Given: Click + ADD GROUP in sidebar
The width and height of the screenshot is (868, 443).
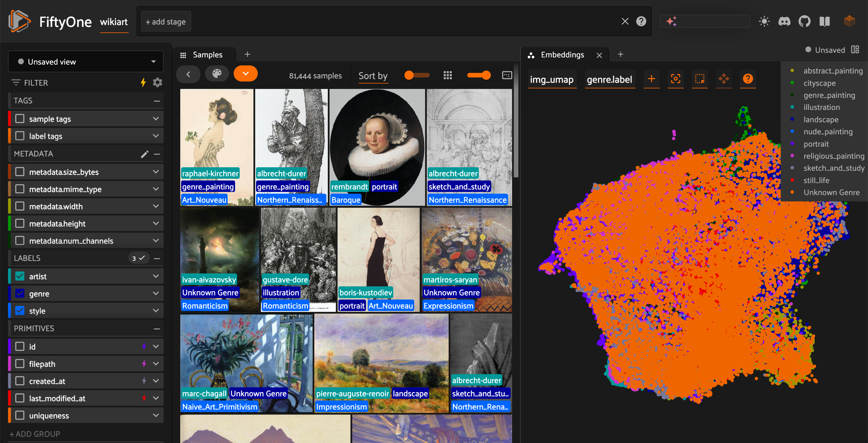Looking at the screenshot, I should (35, 434).
